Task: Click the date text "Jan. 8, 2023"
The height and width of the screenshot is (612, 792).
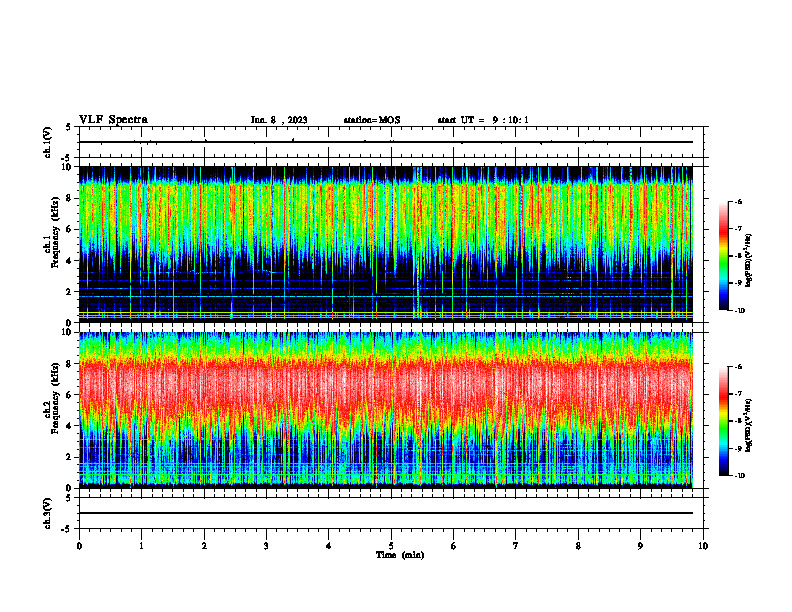Action: coord(279,120)
